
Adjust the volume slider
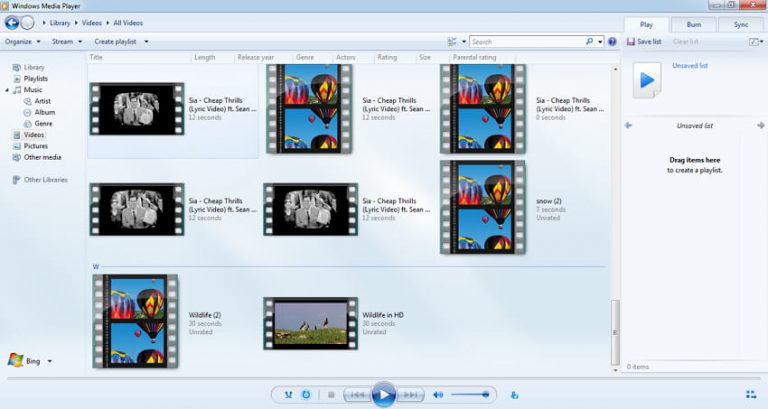pyautogui.click(x=470, y=394)
